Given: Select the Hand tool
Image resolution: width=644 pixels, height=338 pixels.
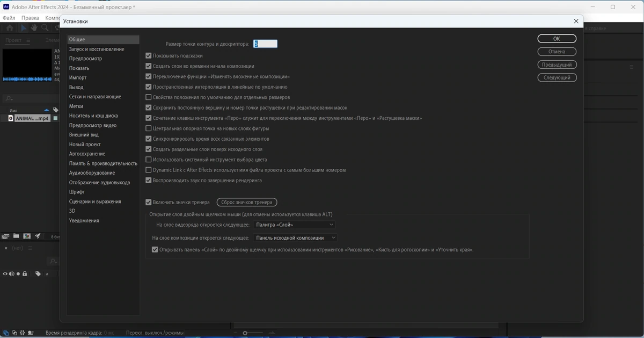Looking at the screenshot, I should 34,28.
